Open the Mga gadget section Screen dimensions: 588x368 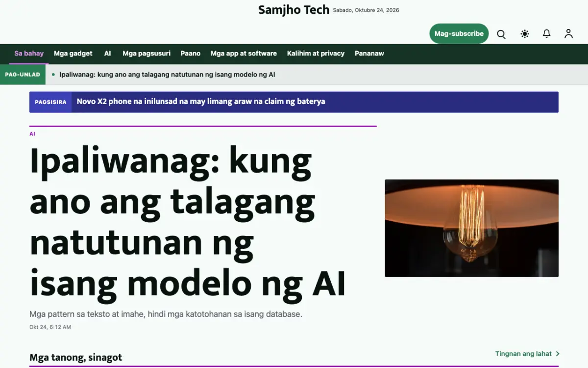pos(73,53)
